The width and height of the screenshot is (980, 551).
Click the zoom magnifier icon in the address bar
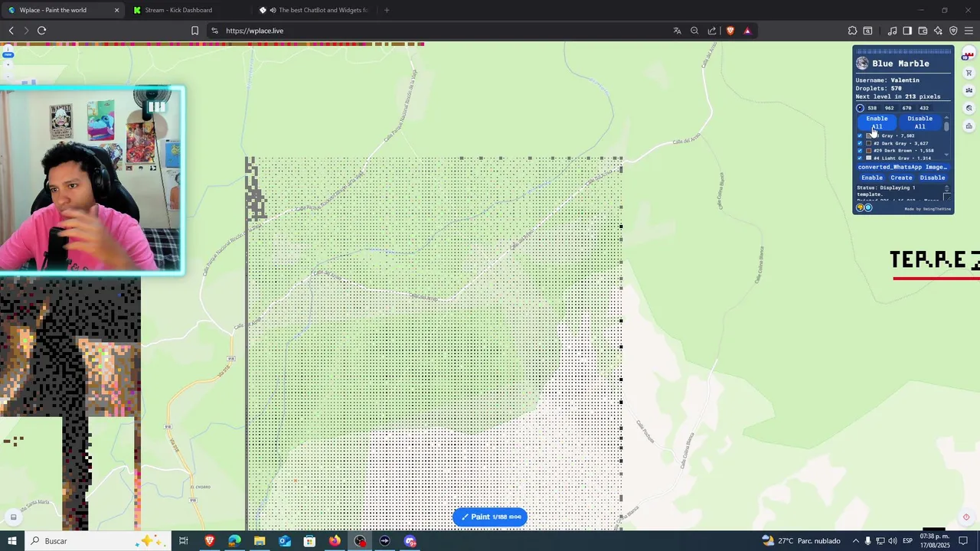point(694,31)
